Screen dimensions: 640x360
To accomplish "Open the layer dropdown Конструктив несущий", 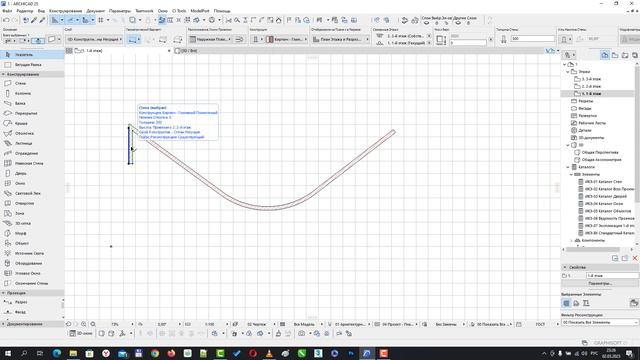I will (94, 40).
